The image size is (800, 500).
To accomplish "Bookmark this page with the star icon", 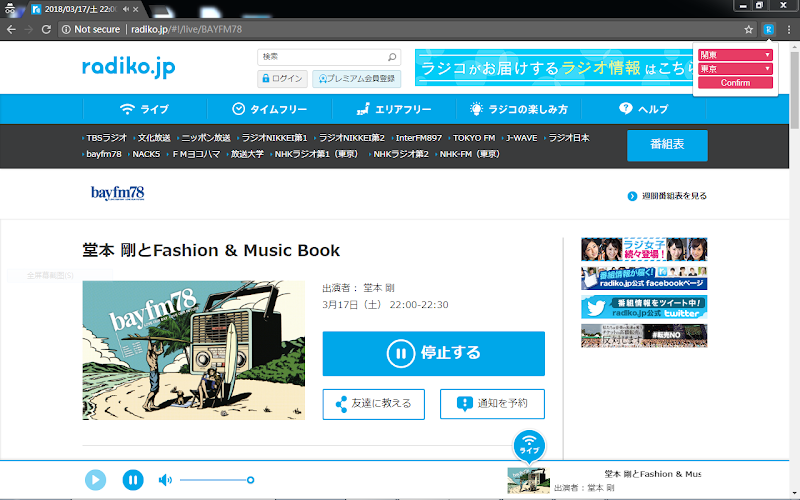I will 748,30.
